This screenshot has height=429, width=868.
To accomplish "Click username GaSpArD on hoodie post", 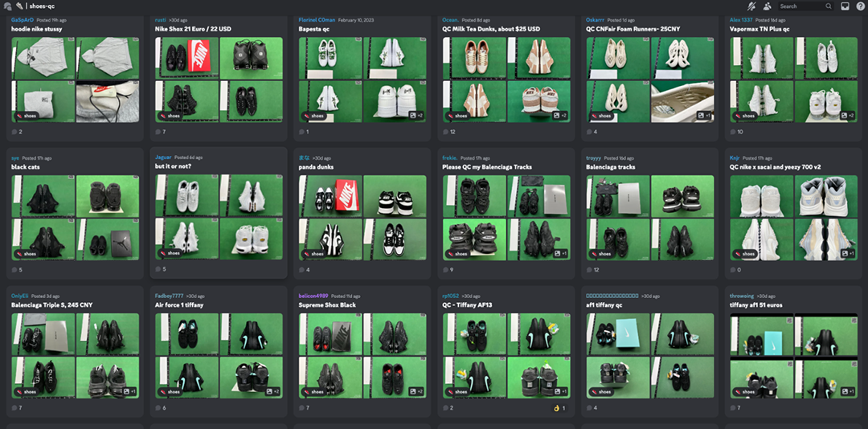I will [x=23, y=19].
